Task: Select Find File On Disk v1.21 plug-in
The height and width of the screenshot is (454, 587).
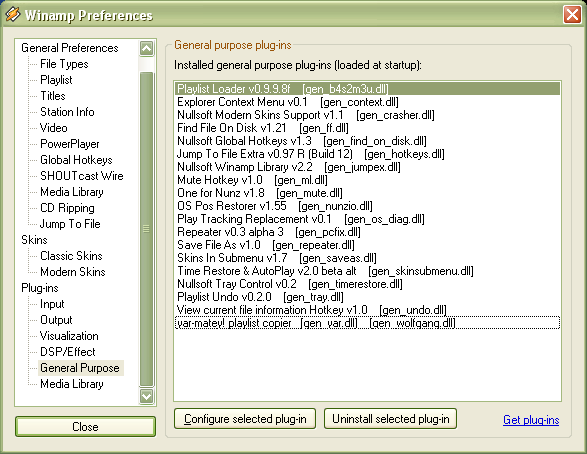Action: (x=368, y=128)
